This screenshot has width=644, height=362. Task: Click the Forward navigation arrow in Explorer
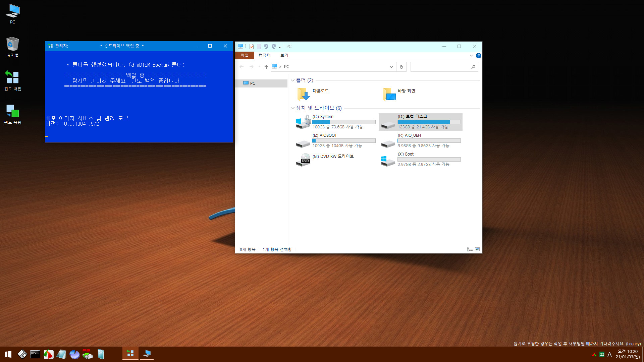[252, 67]
